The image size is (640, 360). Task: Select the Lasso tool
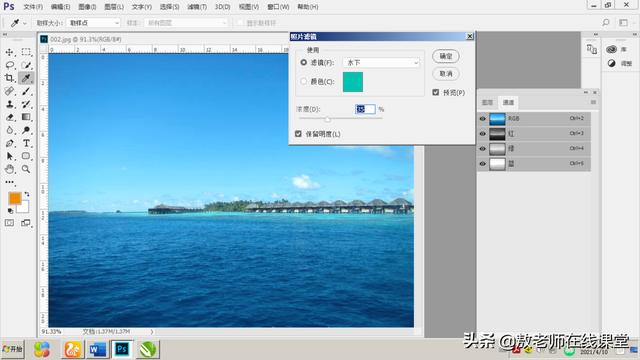pos(9,65)
